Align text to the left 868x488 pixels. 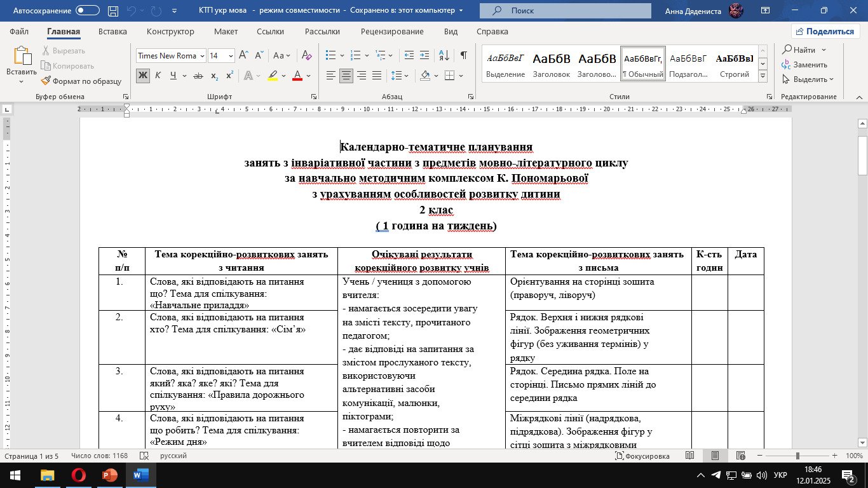(330, 76)
